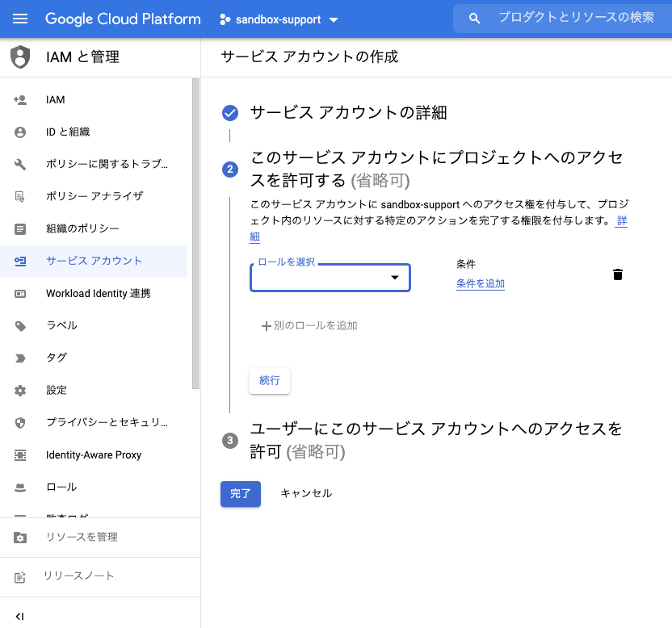Screen dimensions: 672x628
Task: Go to Workload Identity 連携 page
Action: (98, 294)
